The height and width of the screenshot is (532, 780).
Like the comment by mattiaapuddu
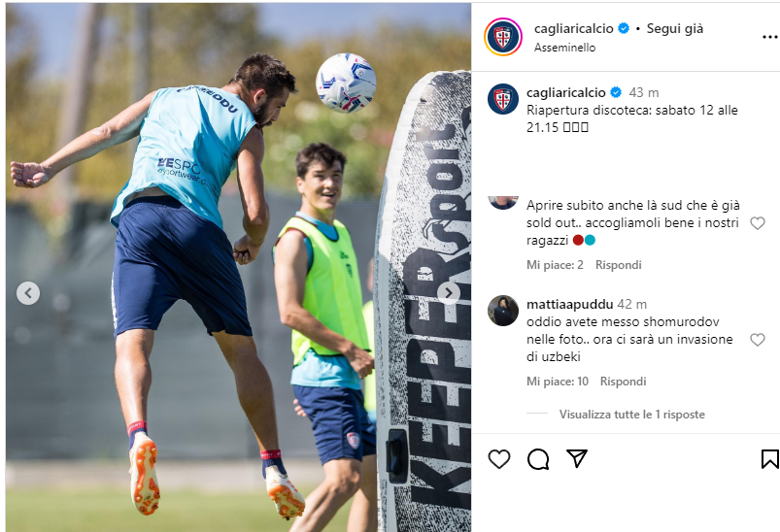click(x=757, y=340)
